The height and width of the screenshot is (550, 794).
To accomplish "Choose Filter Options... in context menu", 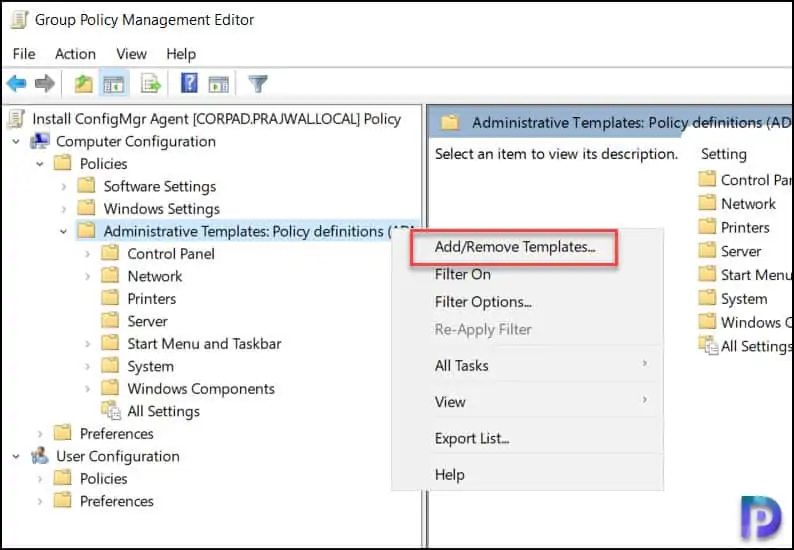I will point(483,302).
